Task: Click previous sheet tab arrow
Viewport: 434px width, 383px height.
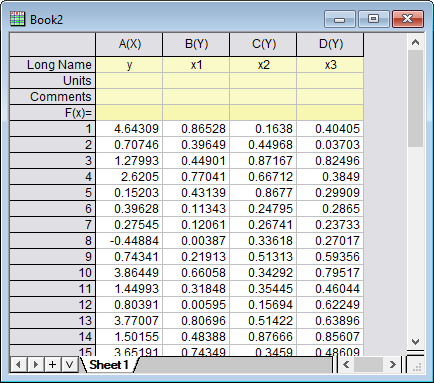Action: click(19, 365)
